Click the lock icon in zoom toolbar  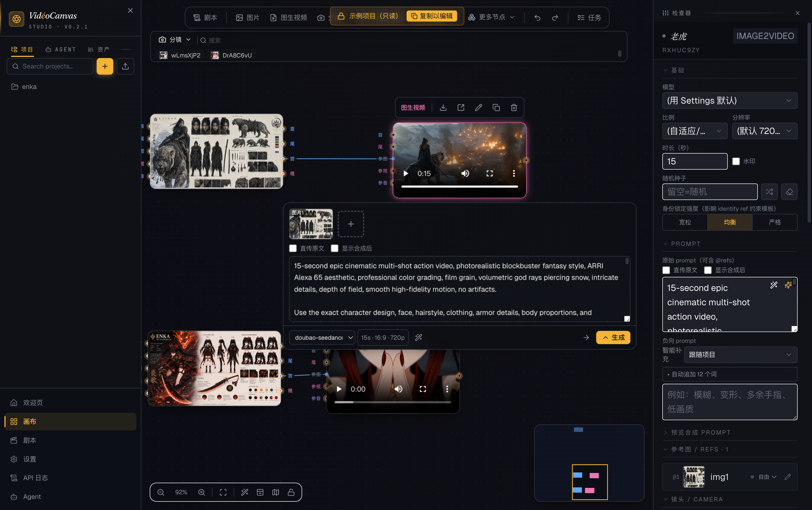[291, 492]
